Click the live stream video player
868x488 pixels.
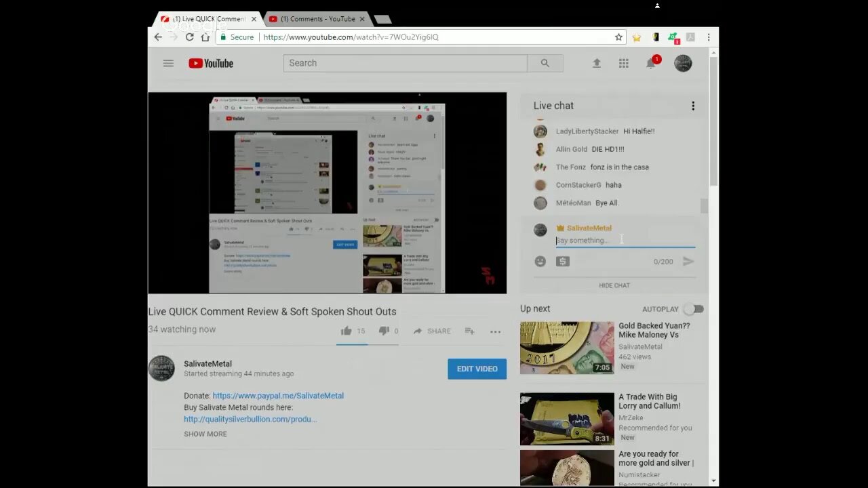click(328, 193)
